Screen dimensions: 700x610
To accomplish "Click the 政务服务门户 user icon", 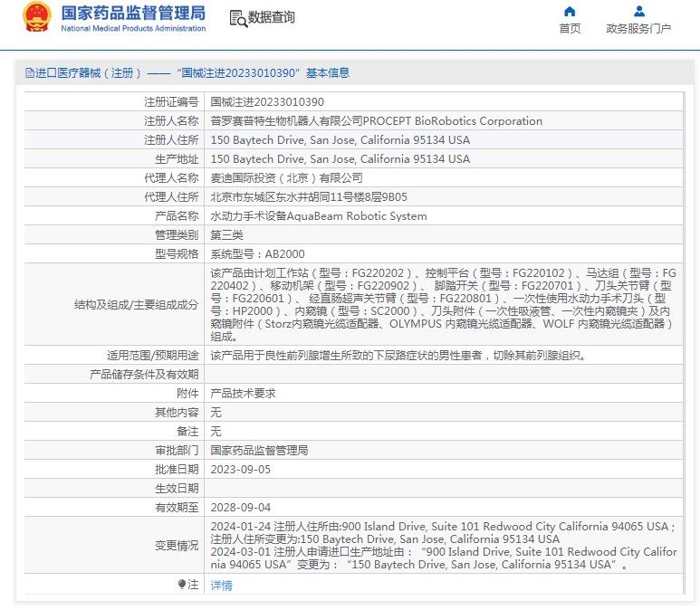I will pyautogui.click(x=638, y=11).
